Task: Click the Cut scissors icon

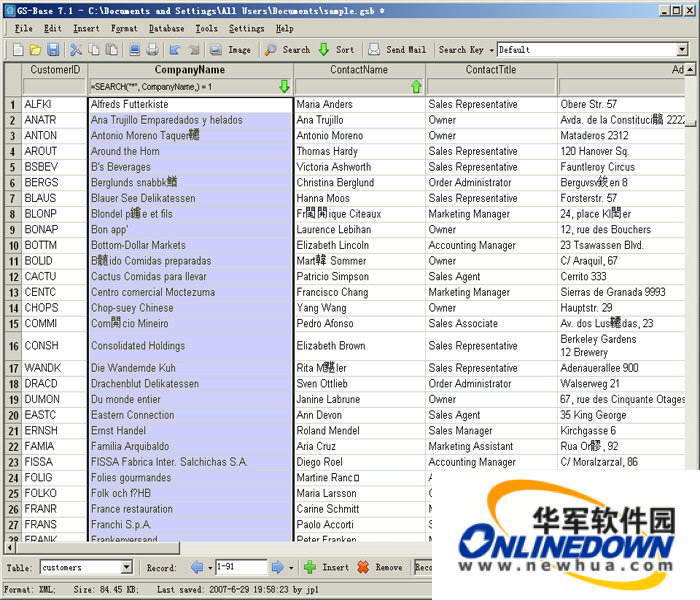Action: (76, 50)
